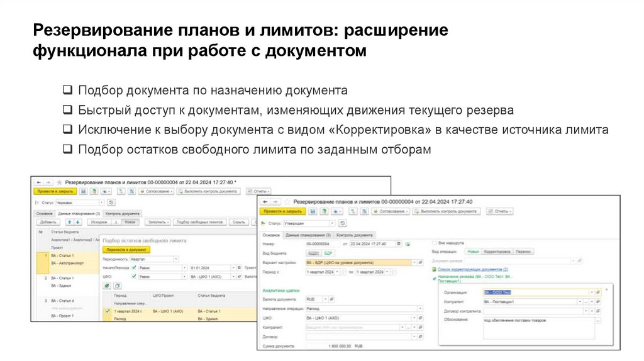Open Данные планирования (3) tab in front window
Screen dimensions: 644x361
308,235
